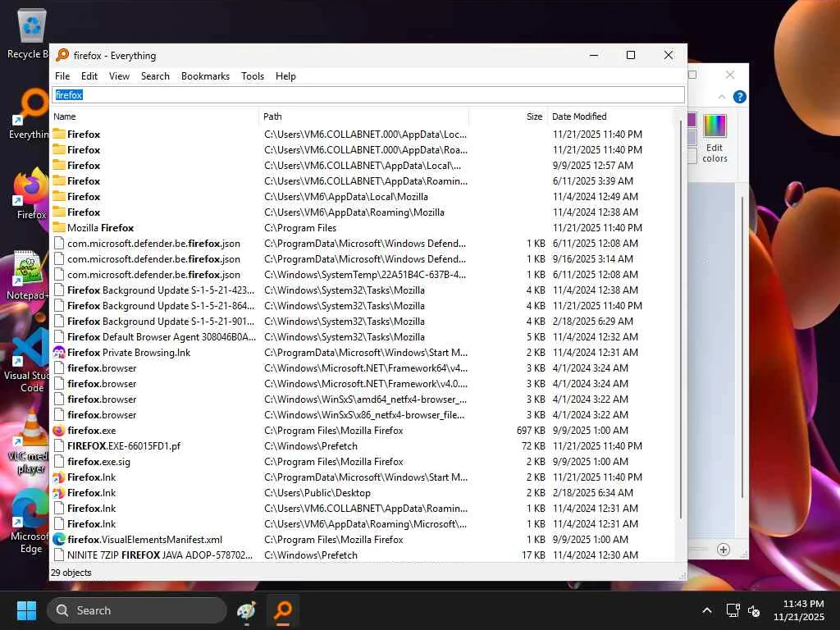Open Everything desktop shortcut
The image size is (840, 630).
click(x=30, y=114)
